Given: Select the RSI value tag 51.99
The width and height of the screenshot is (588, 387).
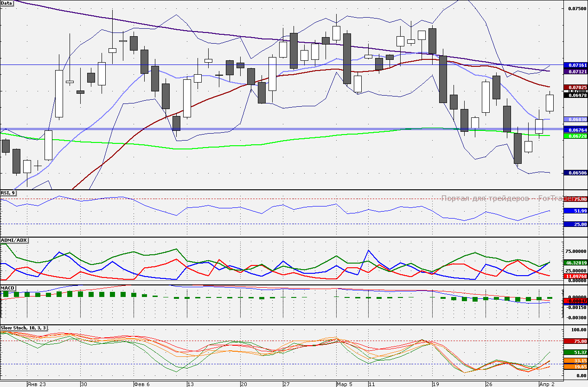Looking at the screenshot, I should click(x=575, y=211).
